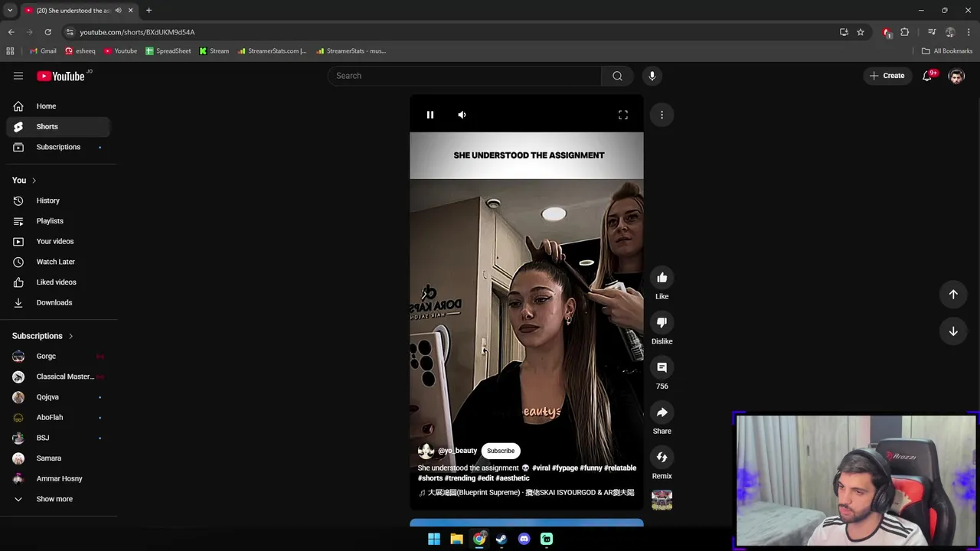Viewport: 980px width, 551px height.
Task: Open the Windows Start menu
Action: [x=434, y=539]
